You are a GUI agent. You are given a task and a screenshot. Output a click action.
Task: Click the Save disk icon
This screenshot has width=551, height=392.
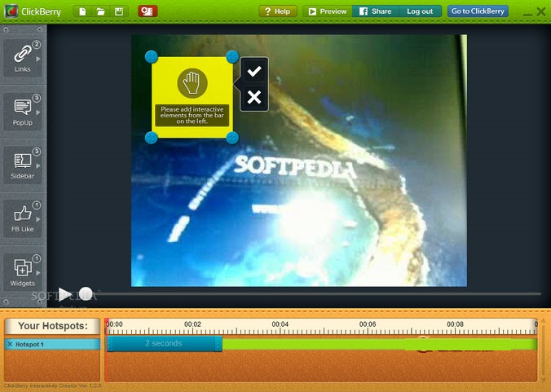(119, 11)
